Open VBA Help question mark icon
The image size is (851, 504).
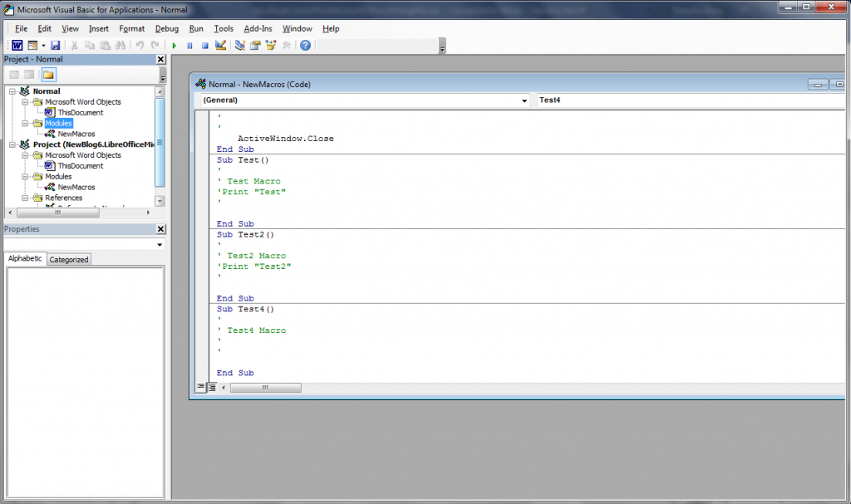pyautogui.click(x=306, y=45)
